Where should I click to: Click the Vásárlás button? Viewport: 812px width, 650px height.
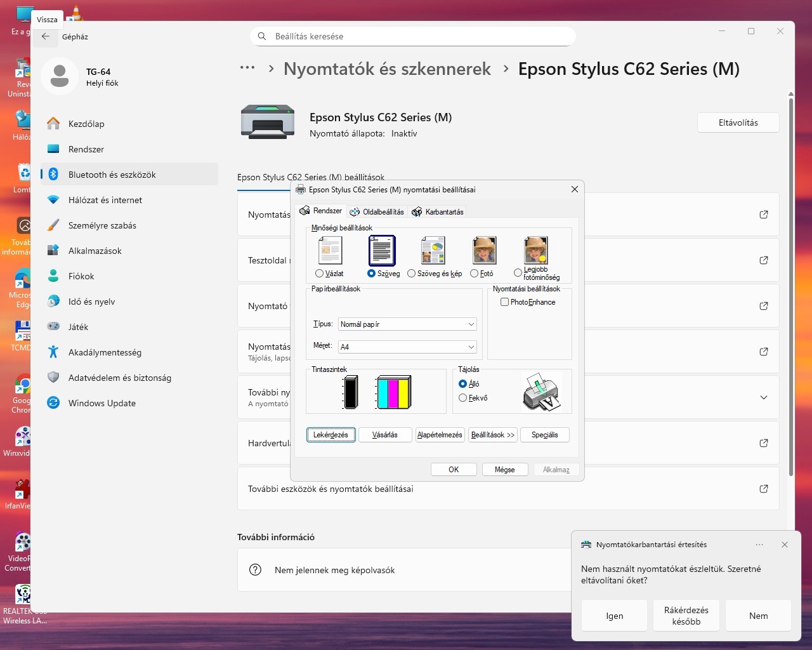point(385,435)
